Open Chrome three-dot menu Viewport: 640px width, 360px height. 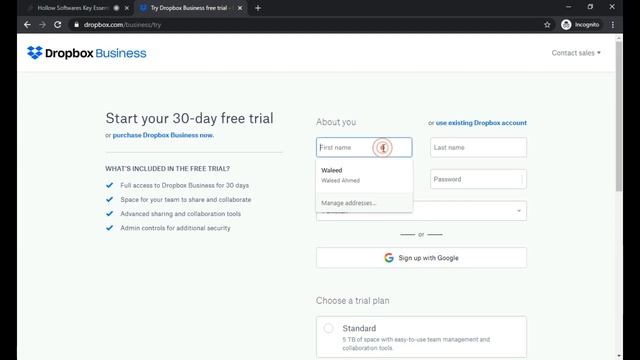[613, 25]
